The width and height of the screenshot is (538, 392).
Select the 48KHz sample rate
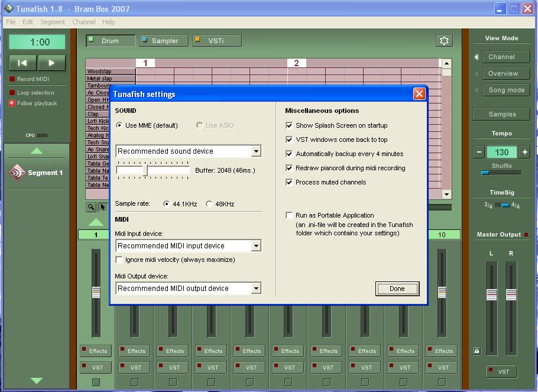209,204
